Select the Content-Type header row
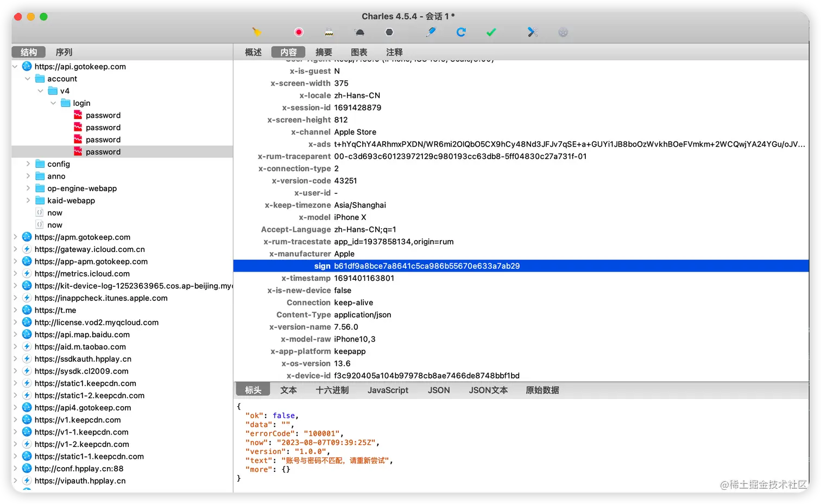Screen dimensions: 821x504 tap(521, 315)
